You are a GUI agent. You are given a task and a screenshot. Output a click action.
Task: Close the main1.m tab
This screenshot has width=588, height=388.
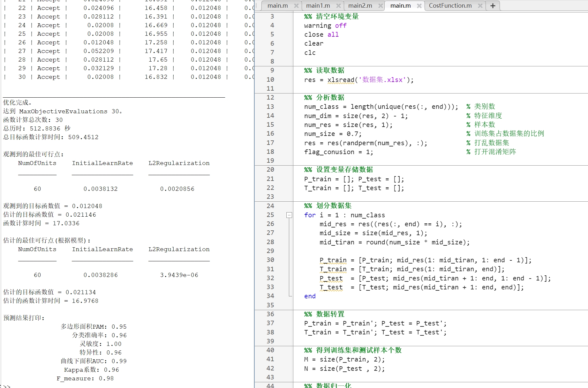click(339, 5)
